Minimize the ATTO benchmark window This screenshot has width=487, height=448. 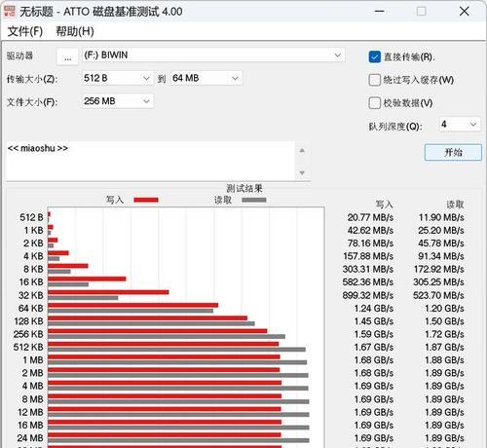pyautogui.click(x=380, y=12)
